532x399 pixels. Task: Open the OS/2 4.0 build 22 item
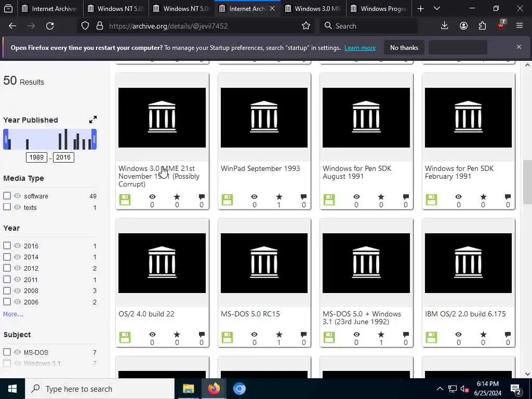pyautogui.click(x=146, y=314)
